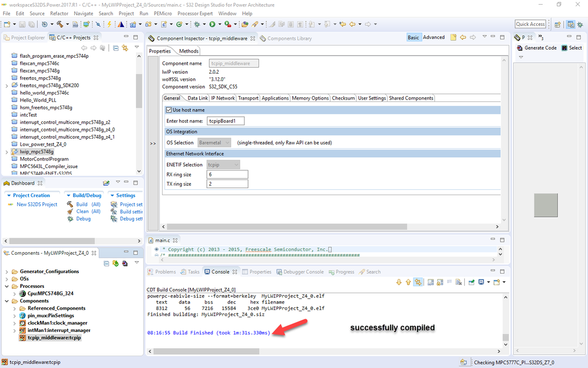
Task: Switch to the Components Library tab
Action: [x=286, y=38]
